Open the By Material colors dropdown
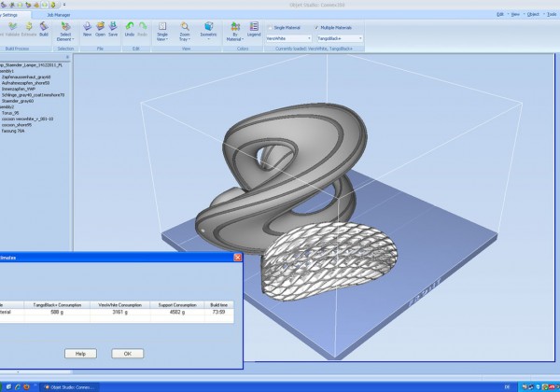The height and width of the screenshot is (392, 560). [x=235, y=32]
